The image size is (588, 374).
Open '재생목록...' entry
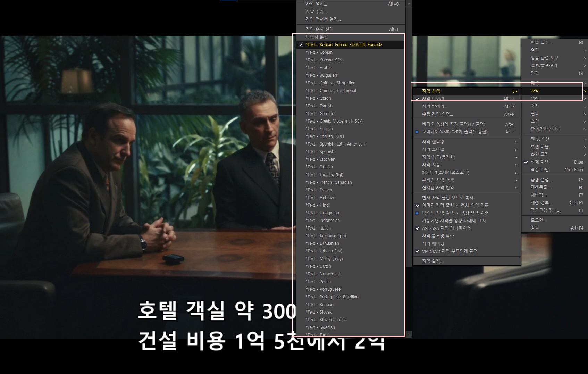554,187
